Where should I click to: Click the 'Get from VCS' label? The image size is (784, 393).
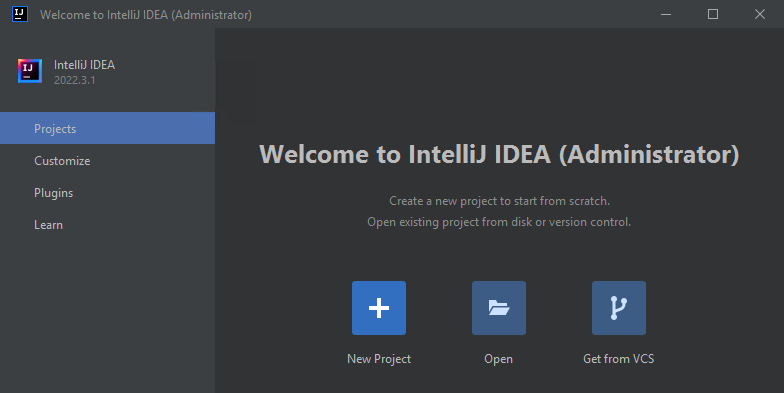[x=618, y=359]
